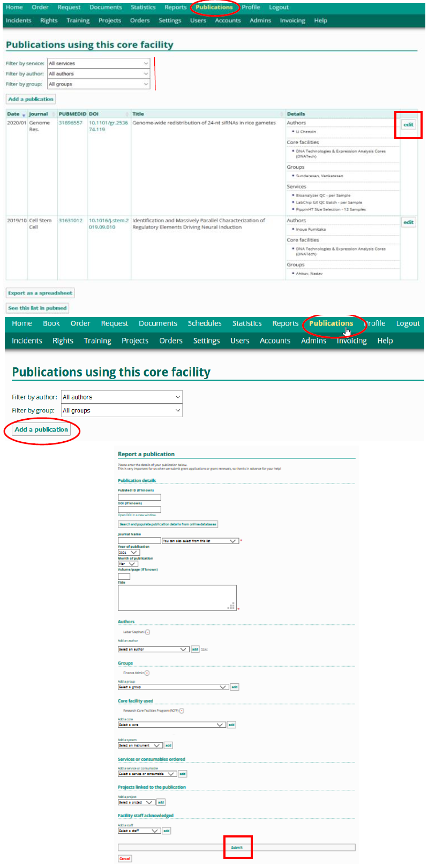428x868 pixels.
Task: Click See this list in pubmed
Action: click(x=37, y=308)
